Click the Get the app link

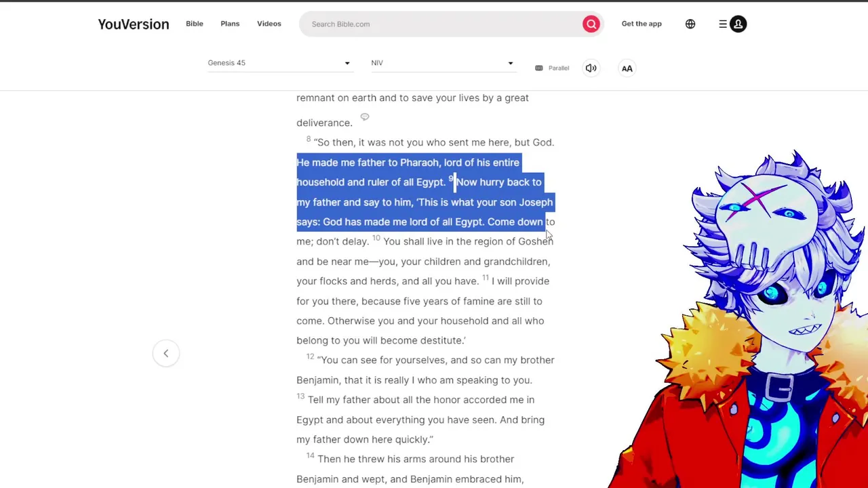[x=642, y=24]
